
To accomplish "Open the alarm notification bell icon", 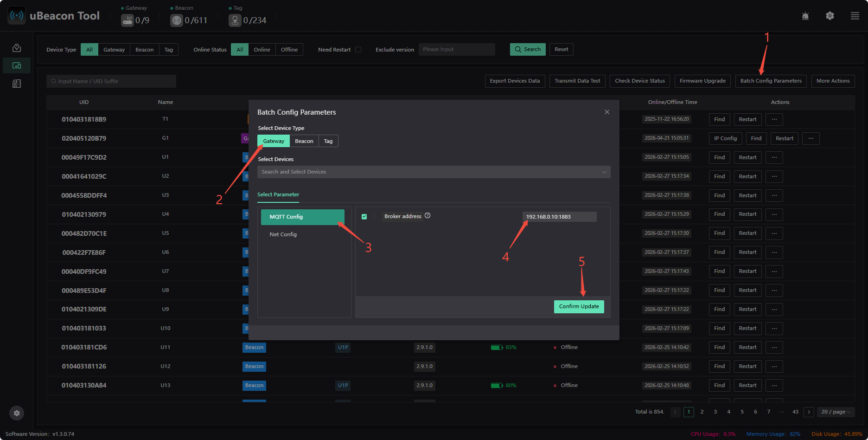I will (805, 16).
